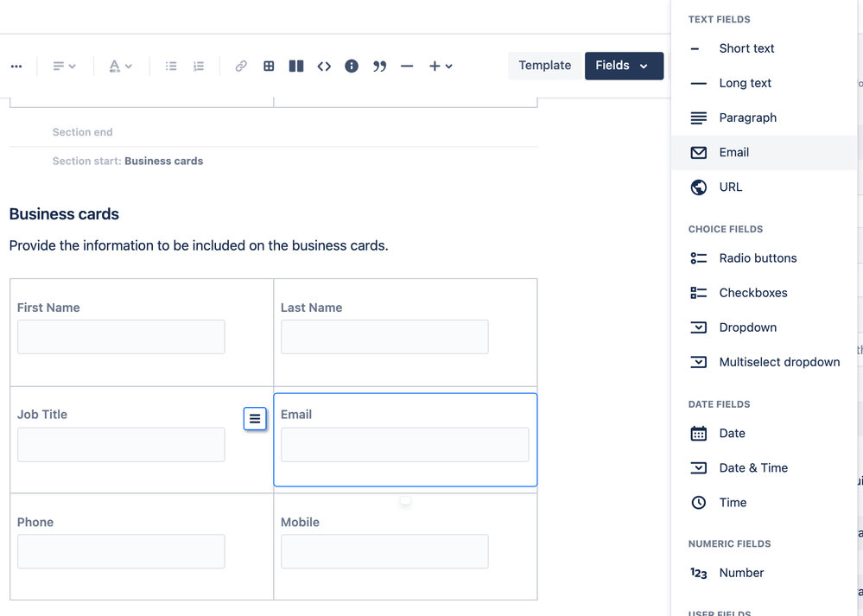Click the Email input field in table
863x616 pixels.
[x=405, y=445]
